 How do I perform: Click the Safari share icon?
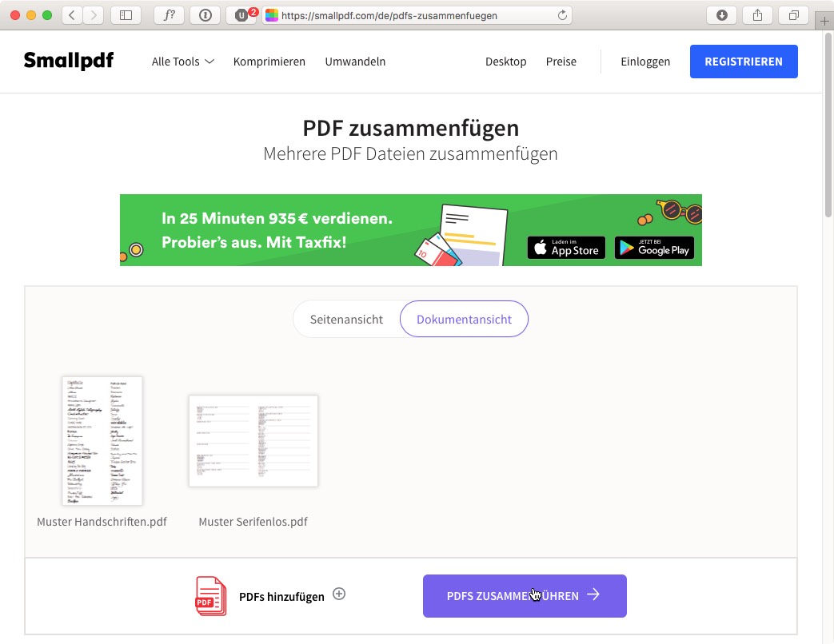tap(758, 15)
